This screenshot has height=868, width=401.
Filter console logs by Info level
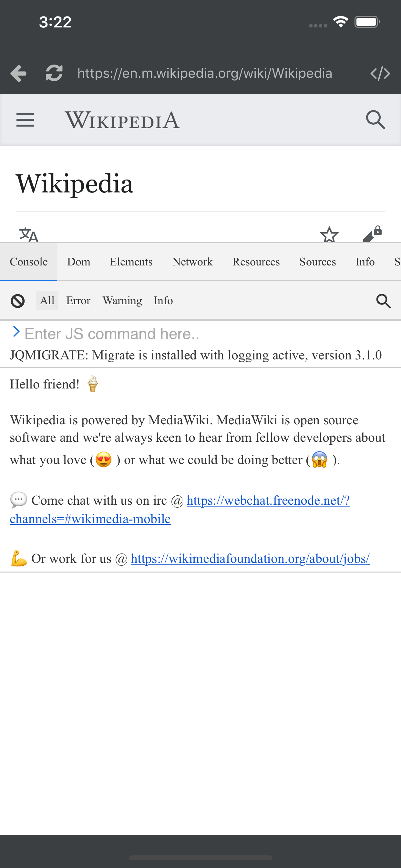(163, 300)
